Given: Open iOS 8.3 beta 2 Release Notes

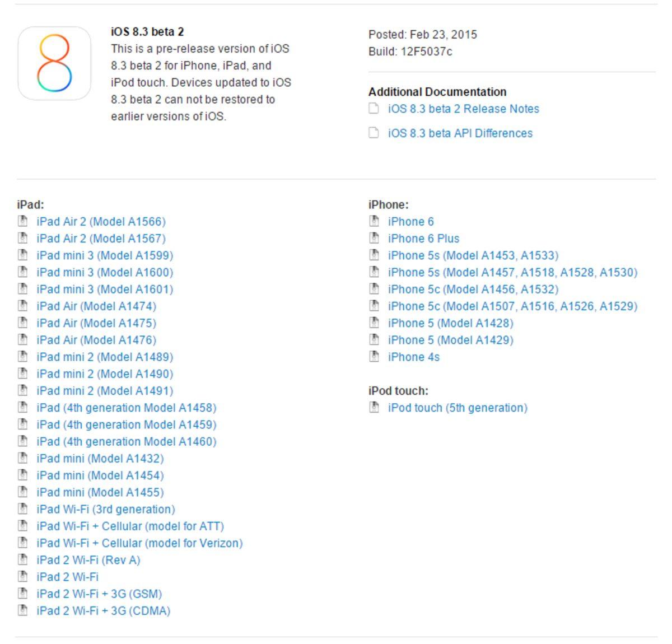Looking at the screenshot, I should click(463, 109).
